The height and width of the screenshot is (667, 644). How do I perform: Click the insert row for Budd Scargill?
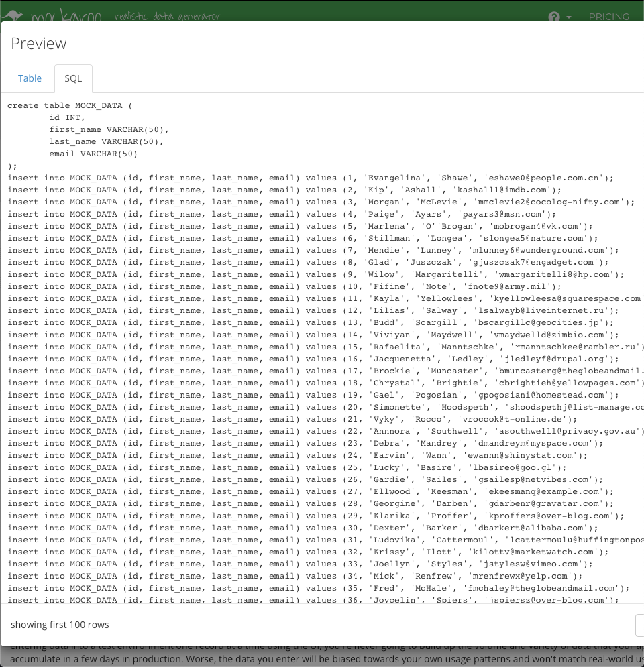(311, 323)
